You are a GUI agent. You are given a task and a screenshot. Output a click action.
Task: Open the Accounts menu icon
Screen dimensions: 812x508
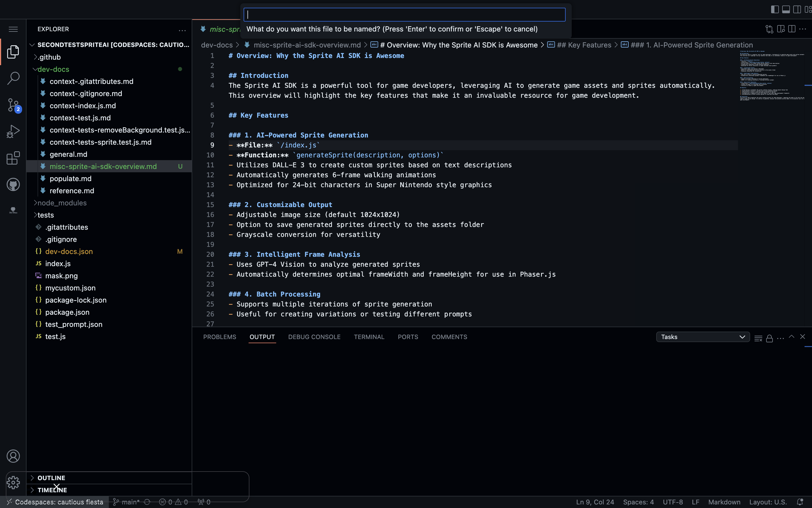pyautogui.click(x=13, y=456)
